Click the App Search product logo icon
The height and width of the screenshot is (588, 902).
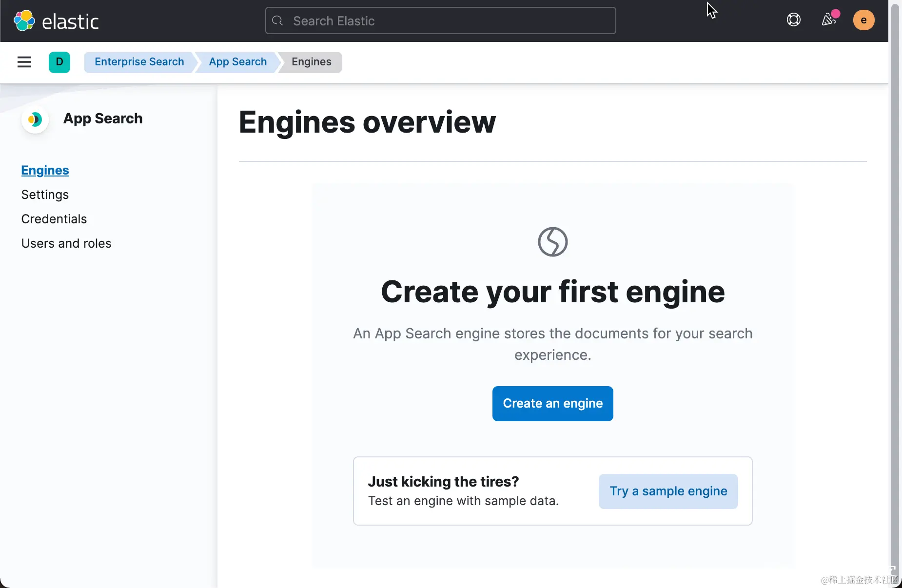point(35,119)
